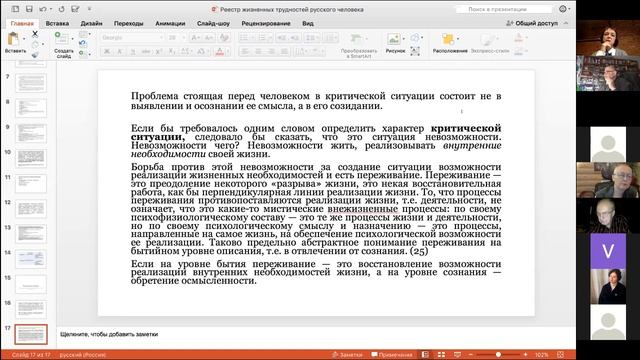Image resolution: width=640 pixels, height=360 pixels.
Task: Insert a picture via Рисунок
Action: (x=394, y=43)
